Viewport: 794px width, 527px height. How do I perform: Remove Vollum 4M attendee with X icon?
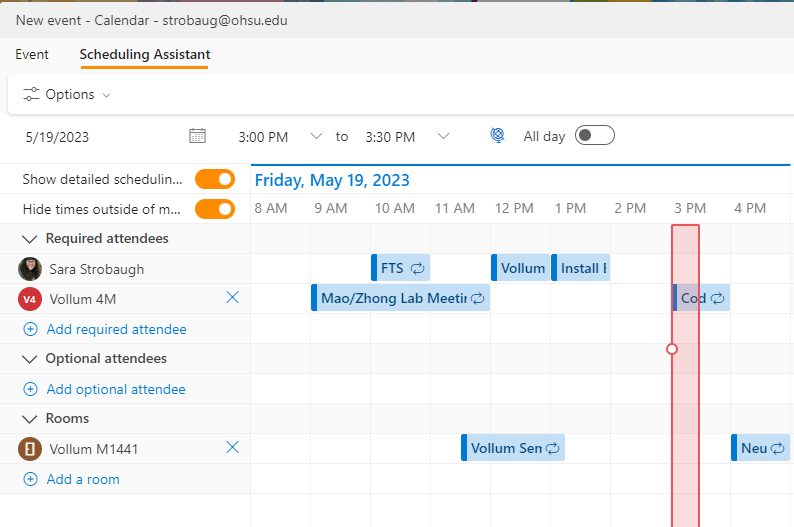click(x=233, y=298)
